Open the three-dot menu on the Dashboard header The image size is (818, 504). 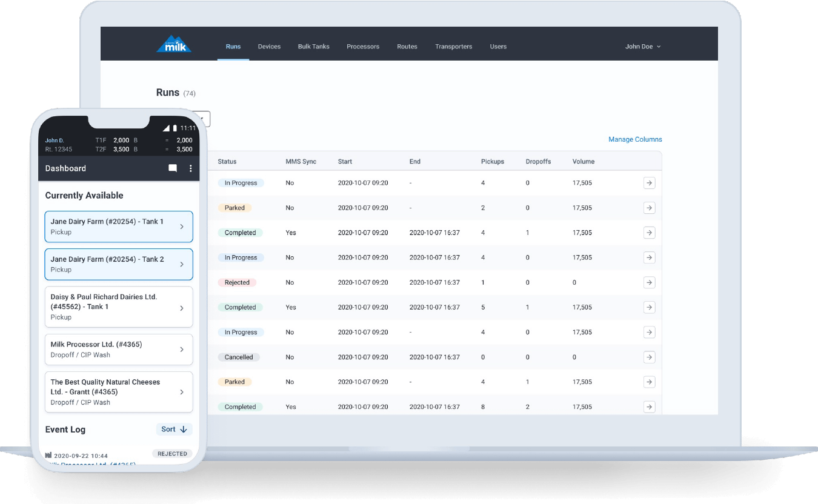coord(190,168)
